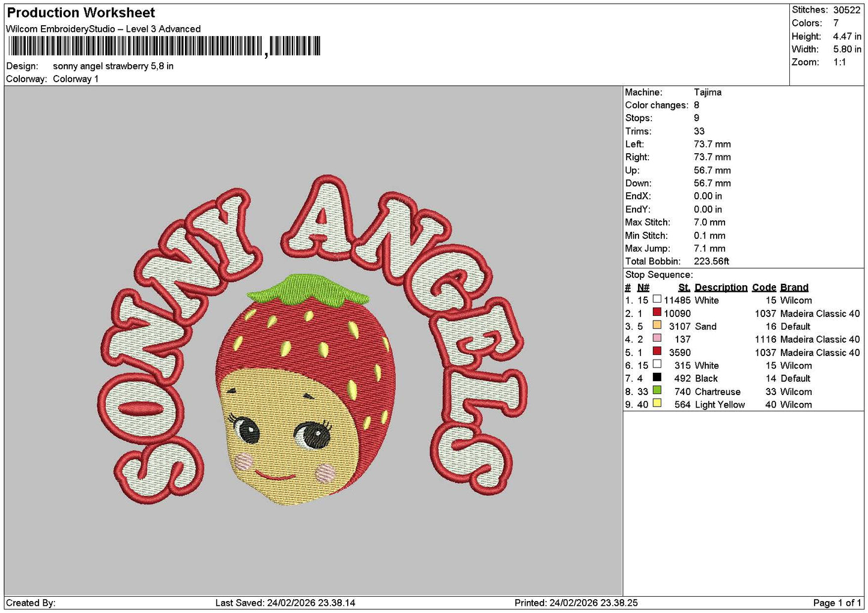Click stitch count '11485' in row 1
868x613 pixels.
(x=677, y=300)
